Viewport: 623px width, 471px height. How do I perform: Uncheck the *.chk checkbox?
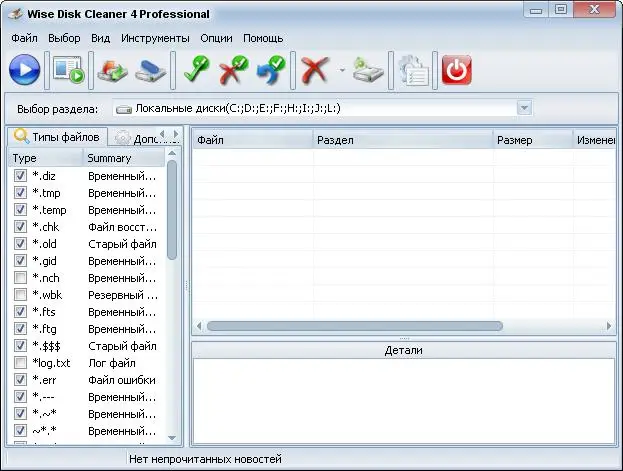point(20,227)
